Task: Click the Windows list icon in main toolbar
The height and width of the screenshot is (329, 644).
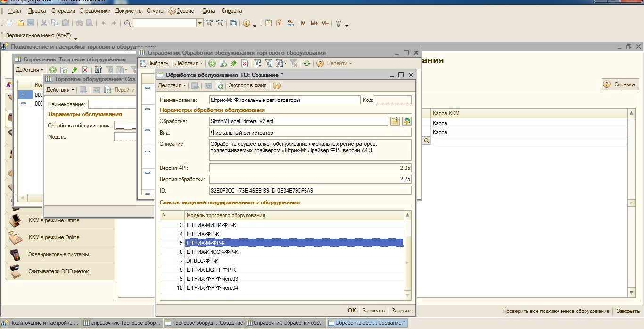Action: 233,23
